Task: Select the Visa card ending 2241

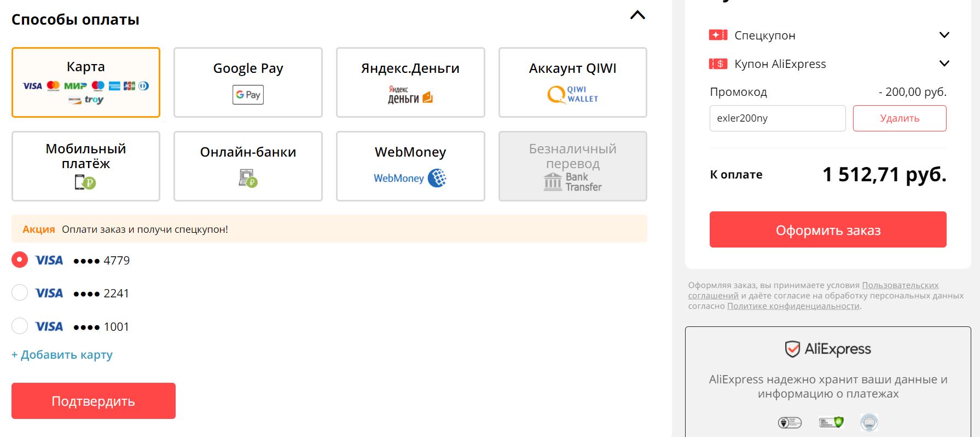Action: pyautogui.click(x=20, y=293)
